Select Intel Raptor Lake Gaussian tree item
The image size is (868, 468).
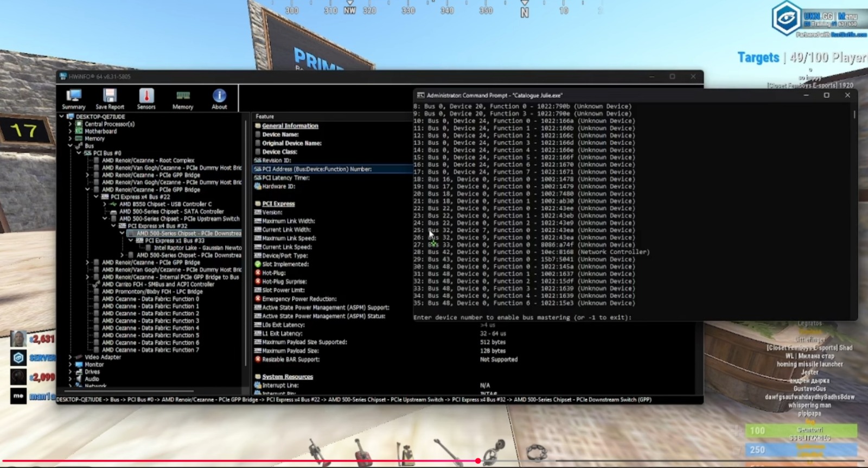coord(197,248)
